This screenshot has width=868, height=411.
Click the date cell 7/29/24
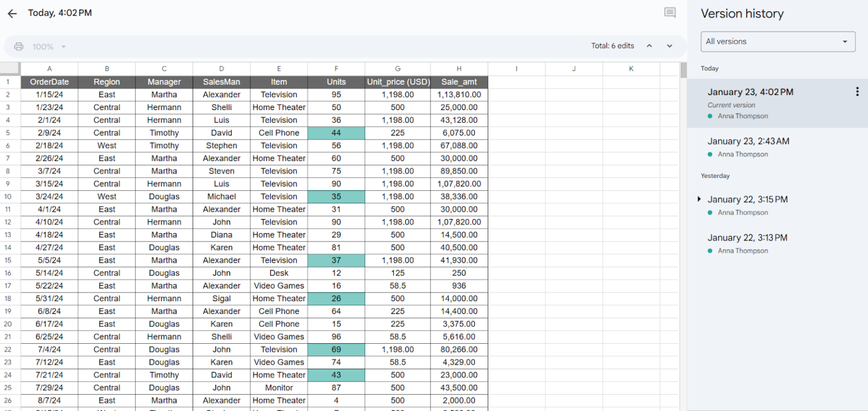50,388
